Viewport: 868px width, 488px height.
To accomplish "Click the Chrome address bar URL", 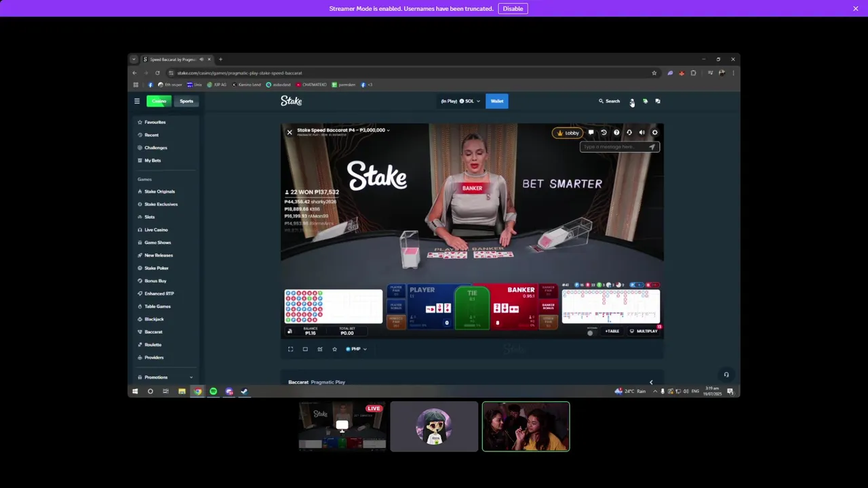I will pos(239,73).
